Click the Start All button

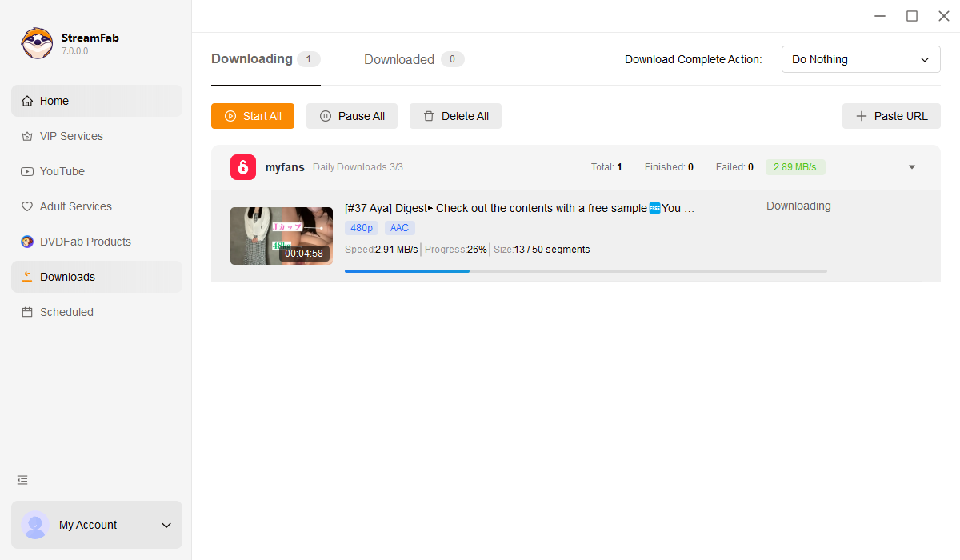click(x=252, y=116)
